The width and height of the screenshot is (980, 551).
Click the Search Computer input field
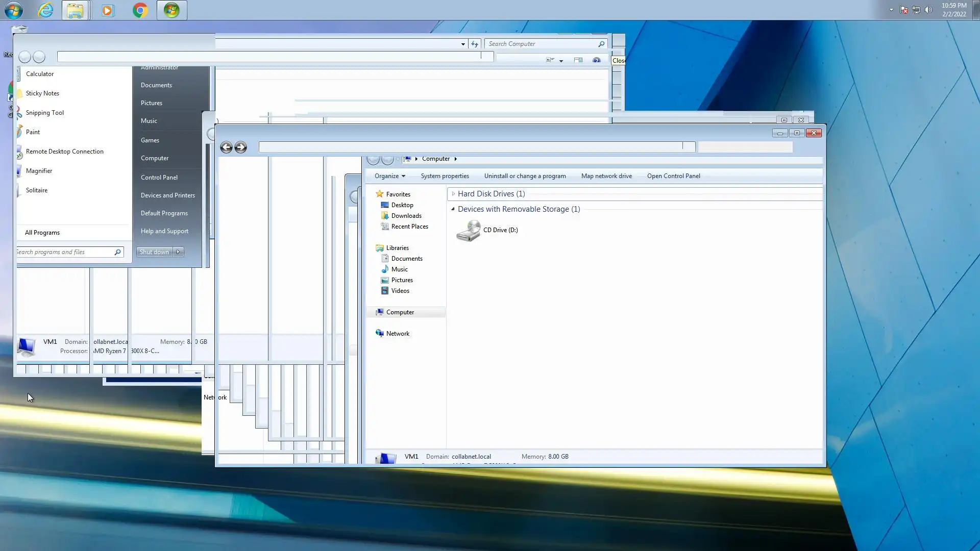click(541, 44)
